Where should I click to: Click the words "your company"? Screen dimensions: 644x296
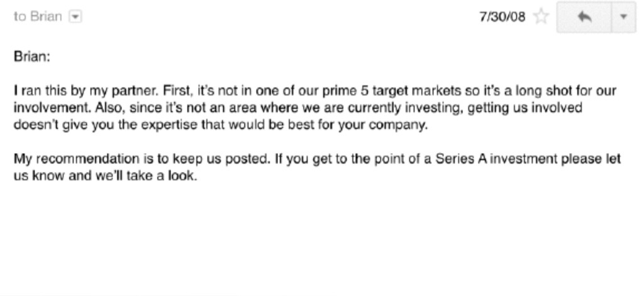[x=391, y=124]
